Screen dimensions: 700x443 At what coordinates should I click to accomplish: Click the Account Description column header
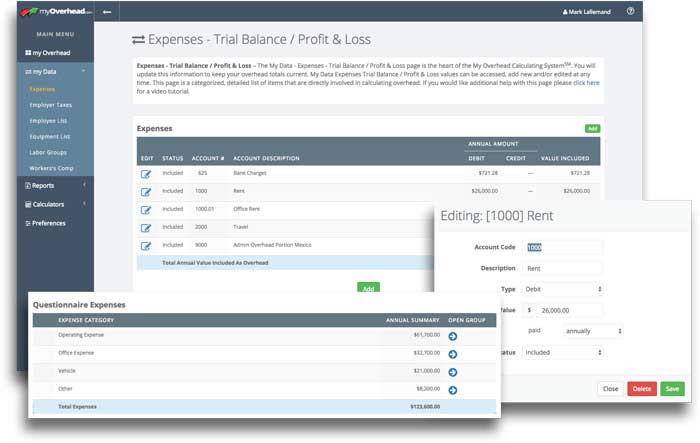click(266, 159)
